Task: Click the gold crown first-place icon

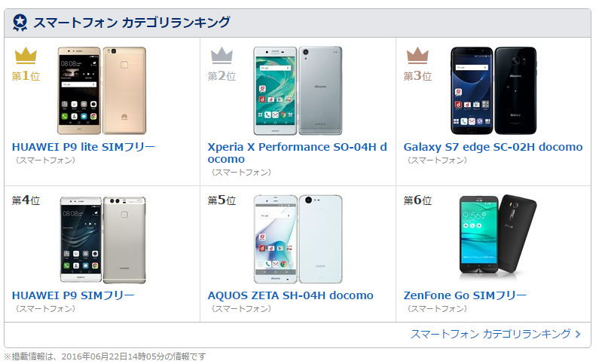Action: 26,55
